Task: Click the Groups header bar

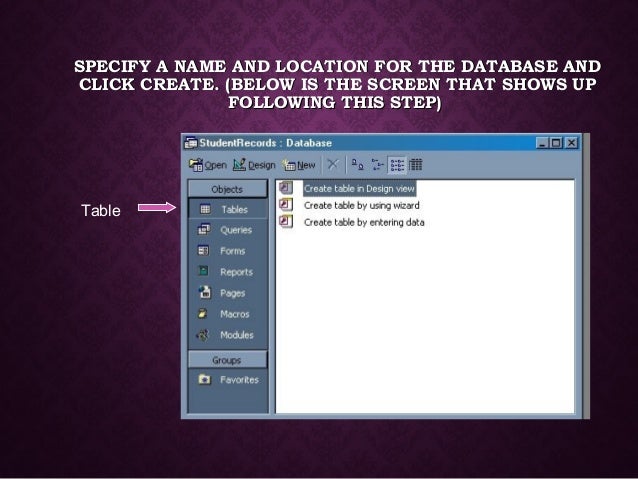Action: (227, 360)
